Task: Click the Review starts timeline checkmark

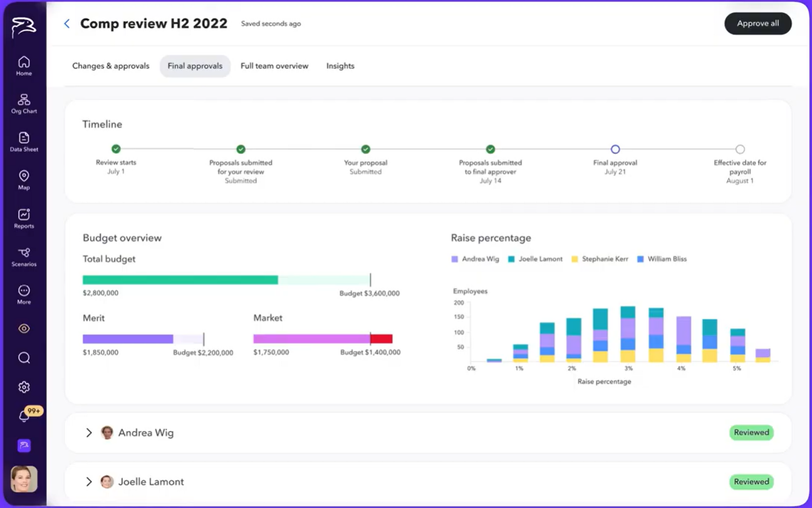Action: (x=116, y=149)
